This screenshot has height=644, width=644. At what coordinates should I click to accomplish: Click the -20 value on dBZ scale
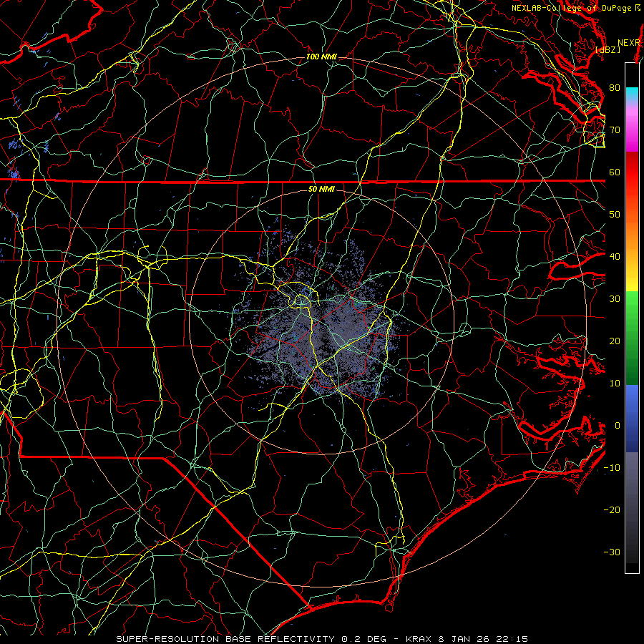[612, 509]
